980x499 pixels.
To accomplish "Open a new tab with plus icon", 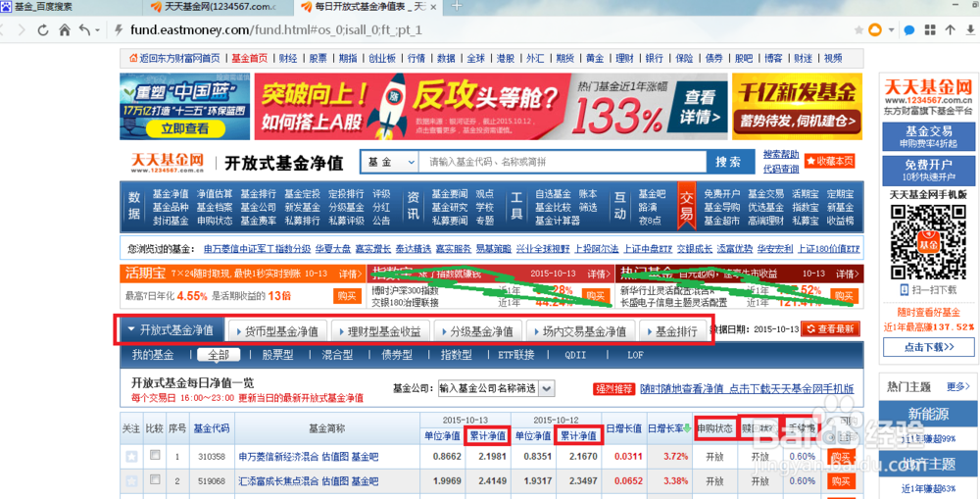I will pyautogui.click(x=457, y=6).
